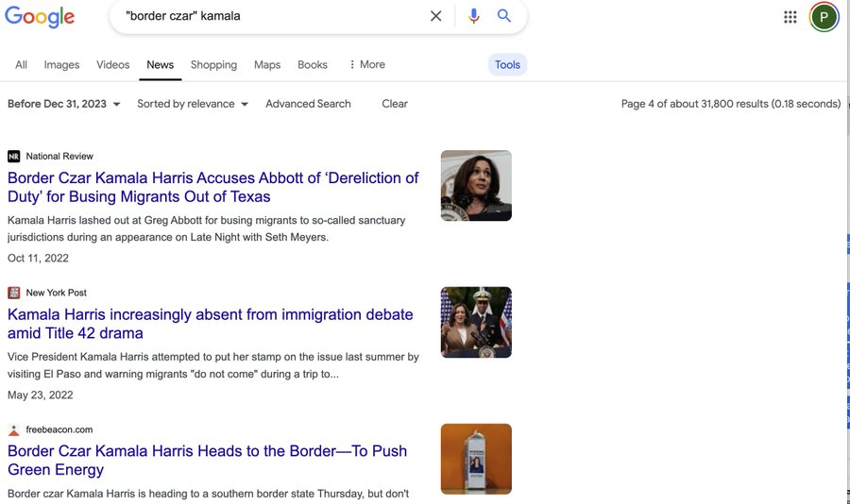Click the New York Post favicon
Viewport: 850px width, 504px height.
click(13, 293)
